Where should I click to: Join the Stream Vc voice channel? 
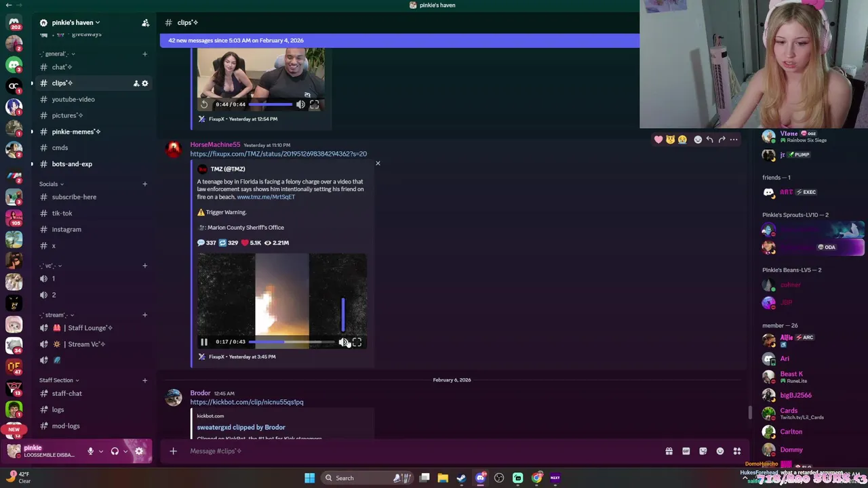tap(94, 344)
